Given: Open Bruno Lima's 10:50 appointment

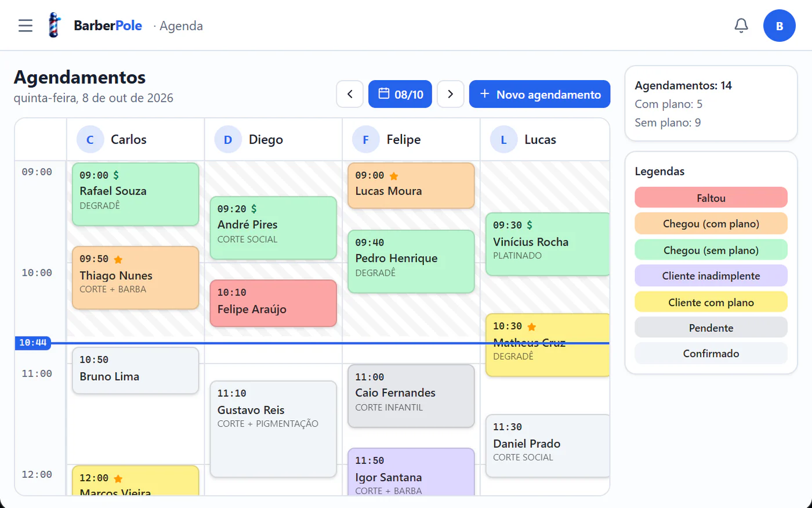Looking at the screenshot, I should [x=136, y=371].
